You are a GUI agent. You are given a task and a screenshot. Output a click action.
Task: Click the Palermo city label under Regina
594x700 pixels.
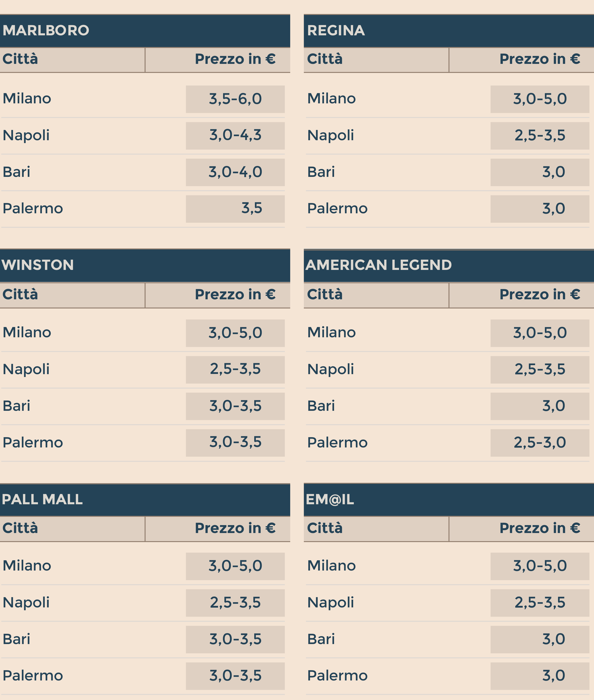[337, 208]
